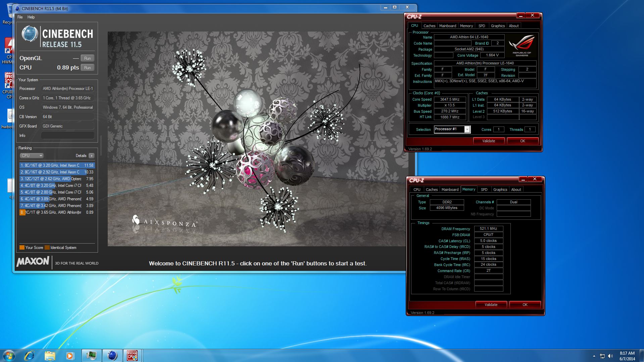The height and width of the screenshot is (362, 644).
Task: Click inside the Info text field
Action: click(x=67, y=136)
